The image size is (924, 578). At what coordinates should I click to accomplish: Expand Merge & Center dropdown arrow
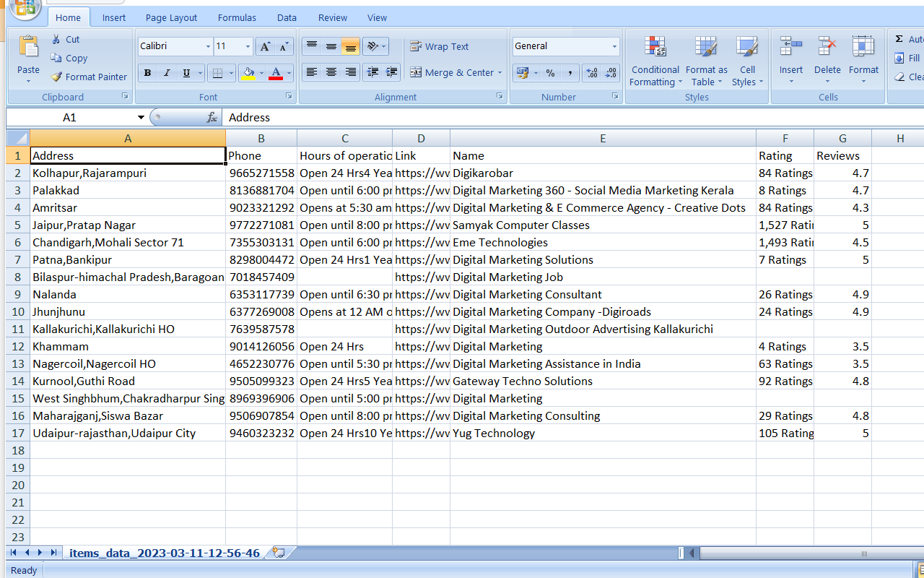[500, 72]
